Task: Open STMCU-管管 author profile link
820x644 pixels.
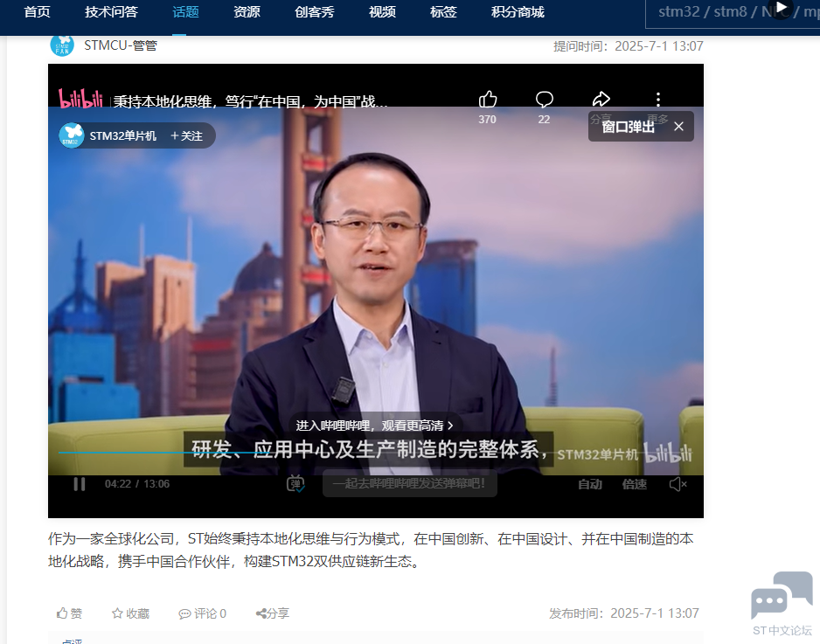Action: click(x=121, y=45)
